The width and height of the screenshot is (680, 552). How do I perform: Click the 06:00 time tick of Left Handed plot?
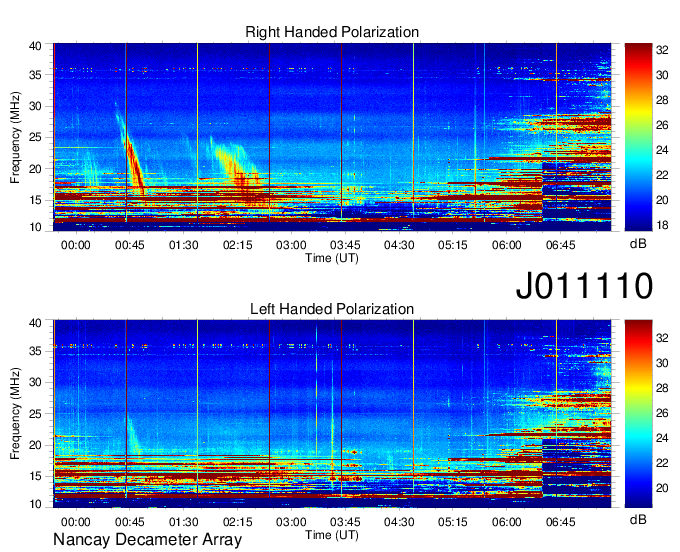coord(507,522)
